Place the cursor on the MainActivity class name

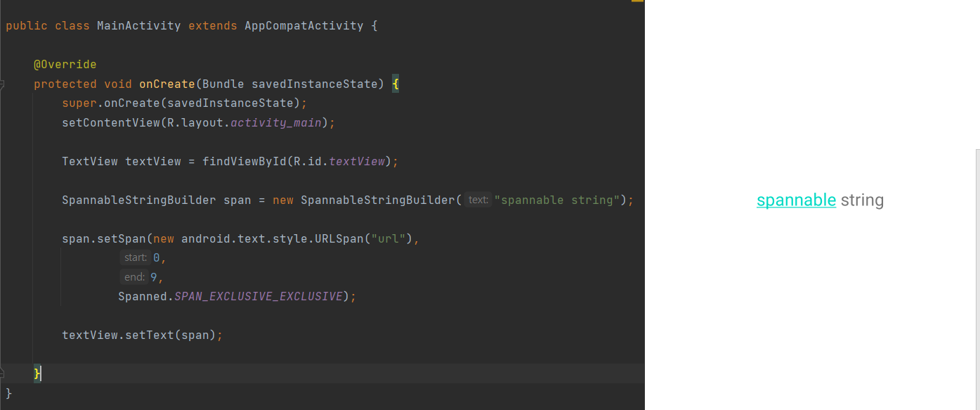tap(139, 26)
